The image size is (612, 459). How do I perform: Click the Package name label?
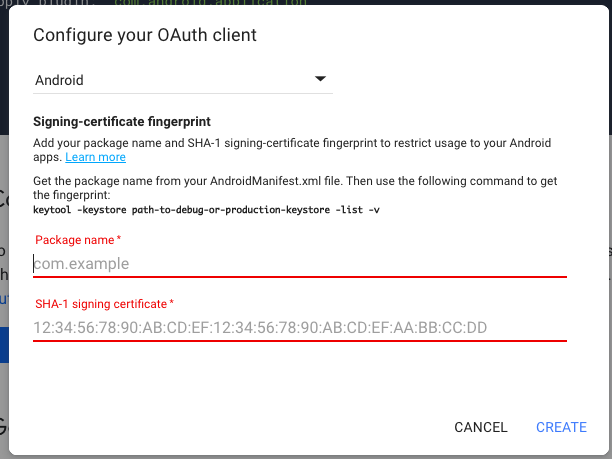[75, 240]
